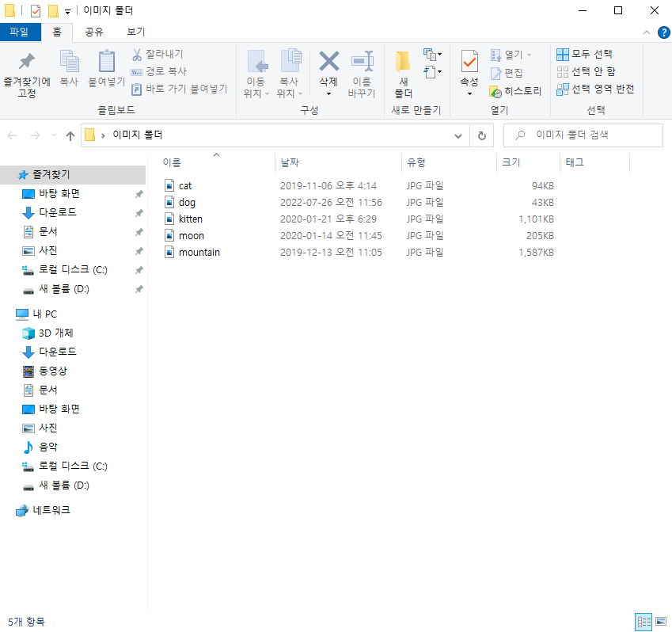This screenshot has height=632, width=672.
Task: Switch to the 홈 (Home) ribbon tab
Action: click(x=57, y=32)
